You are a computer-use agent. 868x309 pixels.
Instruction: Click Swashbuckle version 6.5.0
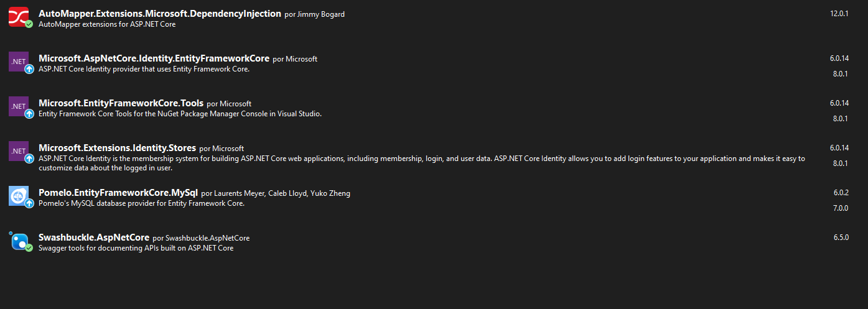841,238
